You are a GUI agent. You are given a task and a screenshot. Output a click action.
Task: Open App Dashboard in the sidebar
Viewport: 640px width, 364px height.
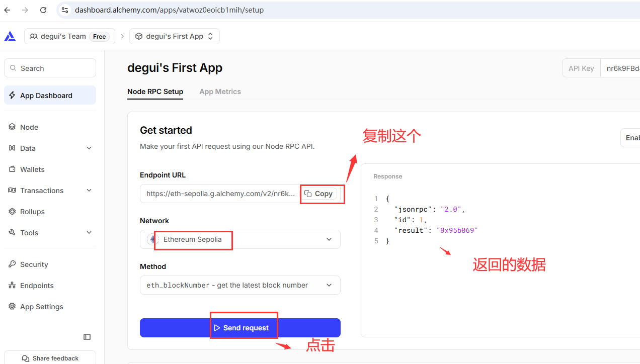[x=50, y=95]
